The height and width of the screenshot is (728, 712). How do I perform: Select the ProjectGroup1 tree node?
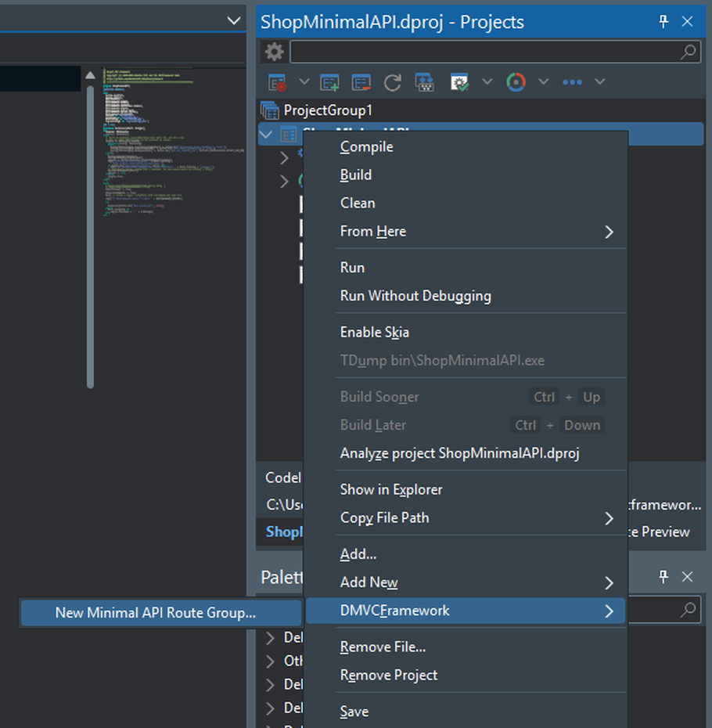tap(328, 110)
